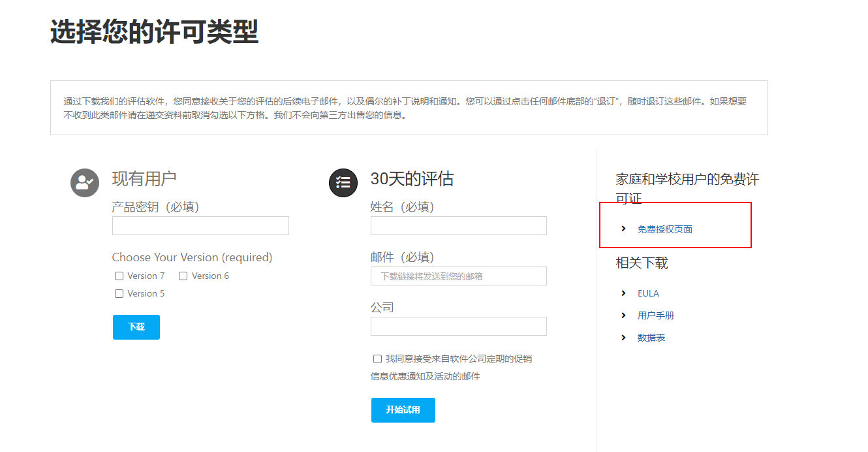Check the Version 5 checkbox
Viewport: 868px width, 452px height.
coord(119,294)
